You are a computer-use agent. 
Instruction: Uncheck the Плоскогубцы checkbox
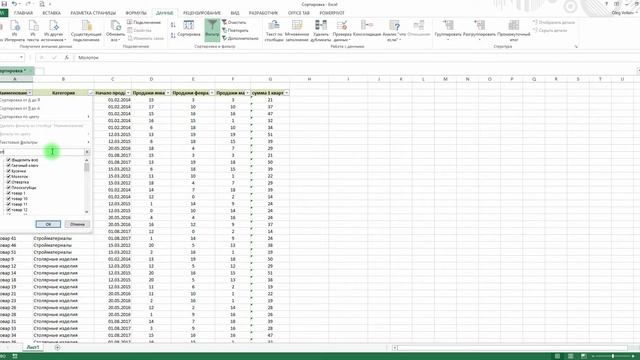click(x=9, y=187)
